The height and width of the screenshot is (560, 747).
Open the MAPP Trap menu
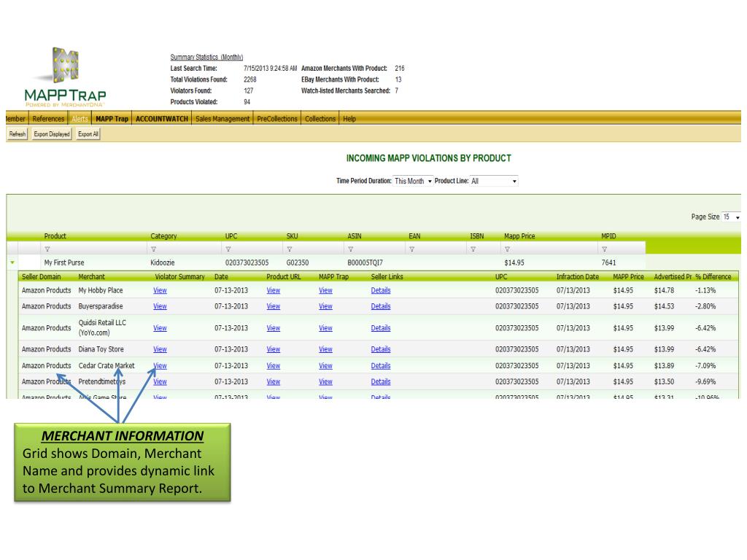tap(112, 119)
